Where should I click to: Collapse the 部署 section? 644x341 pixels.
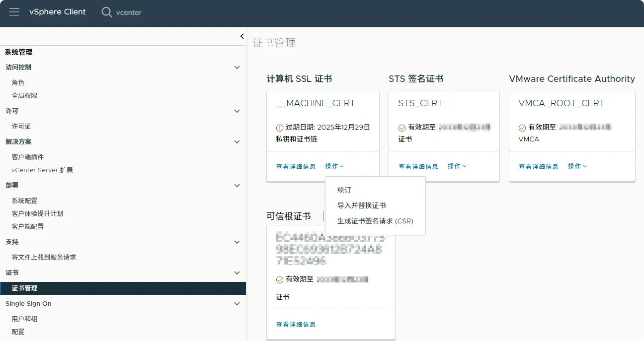[x=237, y=186]
